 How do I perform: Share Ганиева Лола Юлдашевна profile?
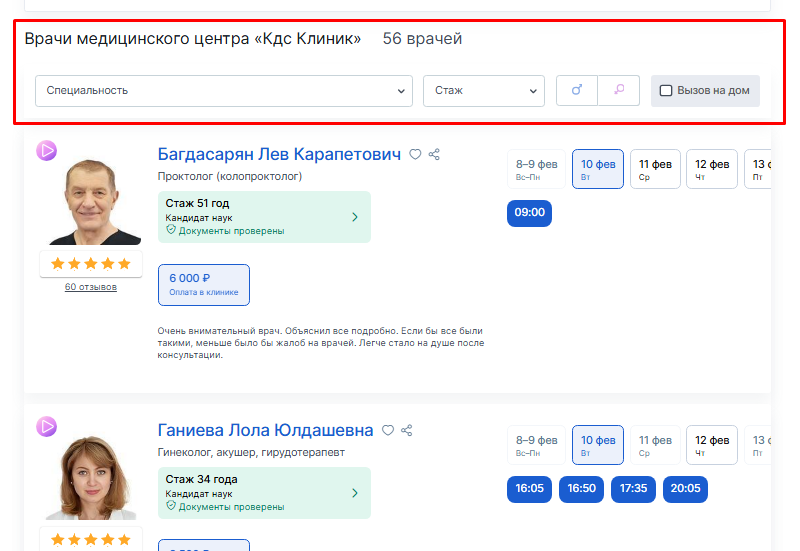407,430
